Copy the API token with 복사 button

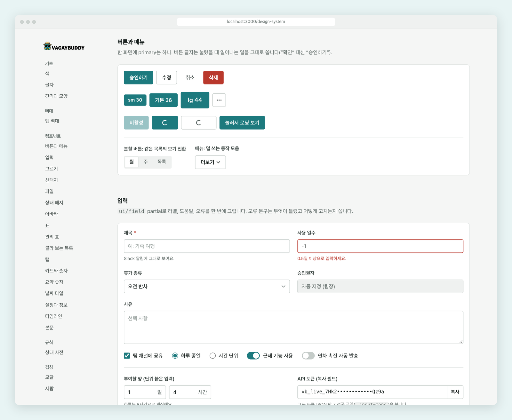point(455,392)
